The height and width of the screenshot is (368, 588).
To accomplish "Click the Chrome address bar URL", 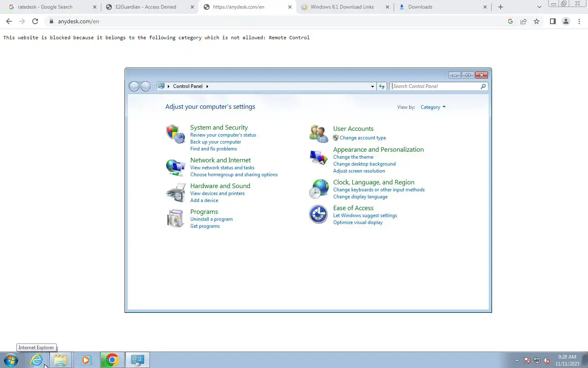I will (x=78, y=21).
